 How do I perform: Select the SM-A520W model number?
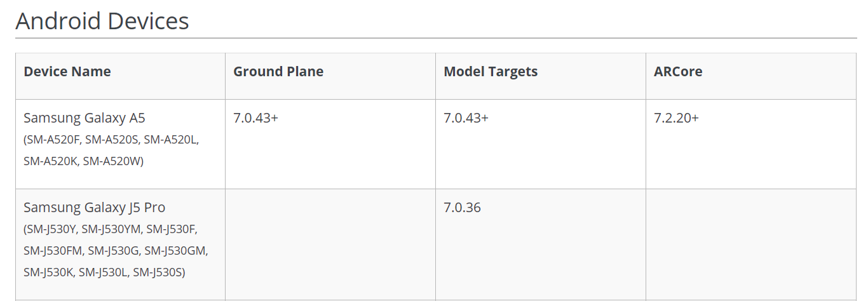click(112, 161)
